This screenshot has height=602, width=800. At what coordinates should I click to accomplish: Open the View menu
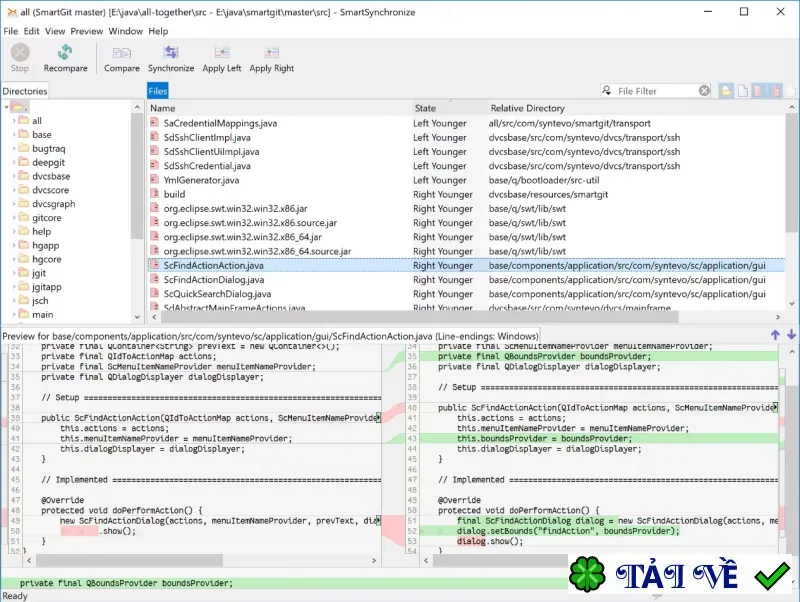[55, 31]
